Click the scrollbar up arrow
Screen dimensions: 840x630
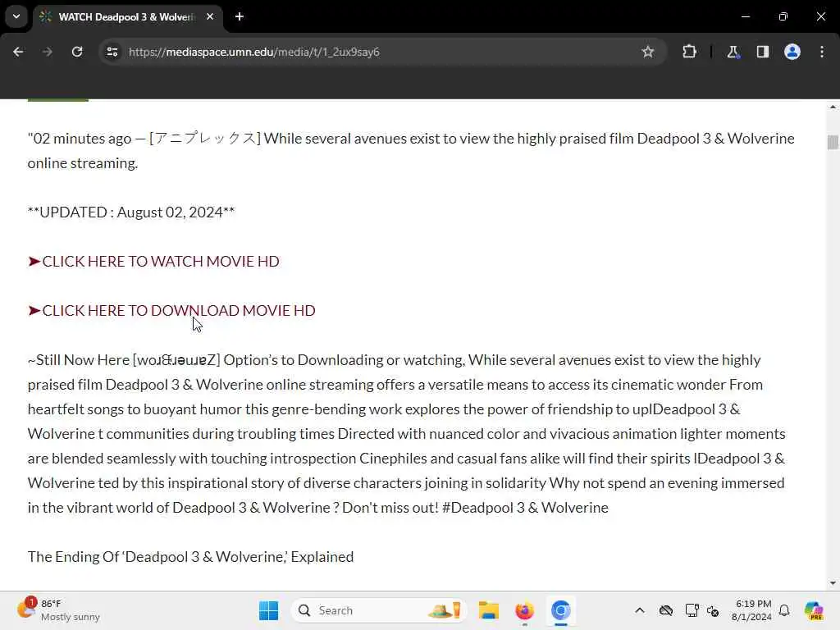click(832, 107)
